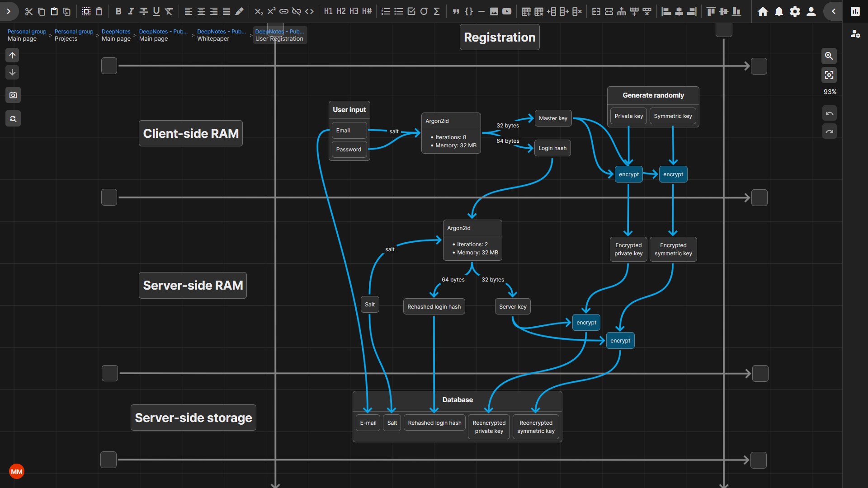Select the Heading 1 format button
This screenshot has height=488, width=868.
click(328, 11)
